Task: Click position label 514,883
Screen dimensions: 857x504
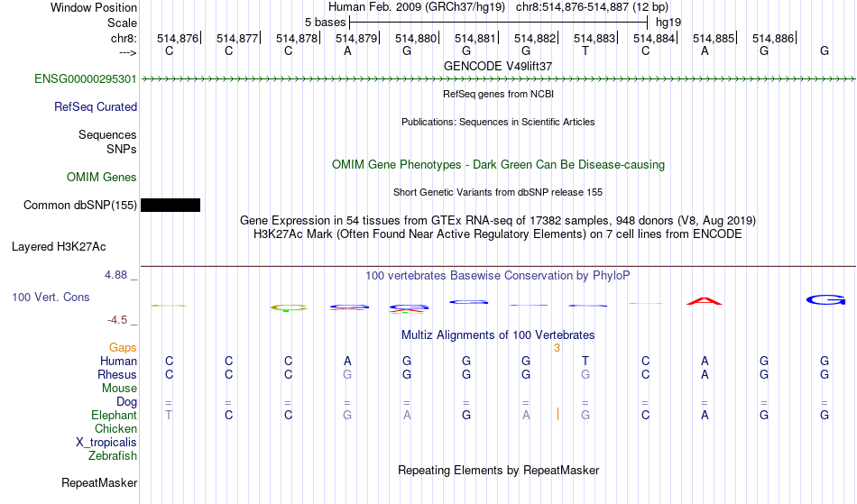Action: coord(594,38)
